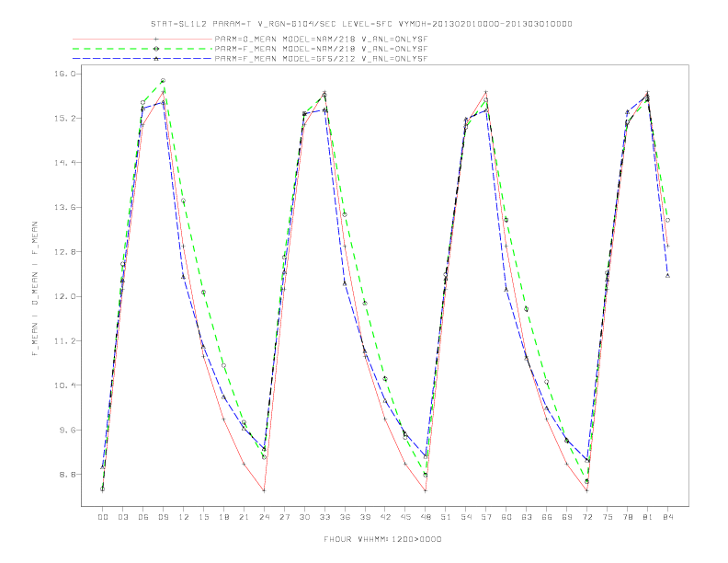Click y-axis tick label 13.6
Screen dimensions: 728x563
pyautogui.click(x=64, y=207)
